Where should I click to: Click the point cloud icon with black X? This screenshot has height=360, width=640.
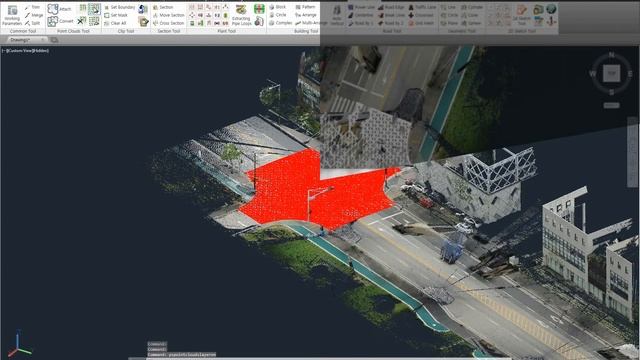[82, 21]
